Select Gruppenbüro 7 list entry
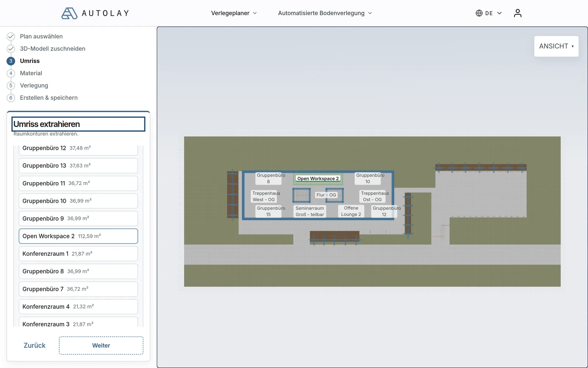 [x=78, y=289]
